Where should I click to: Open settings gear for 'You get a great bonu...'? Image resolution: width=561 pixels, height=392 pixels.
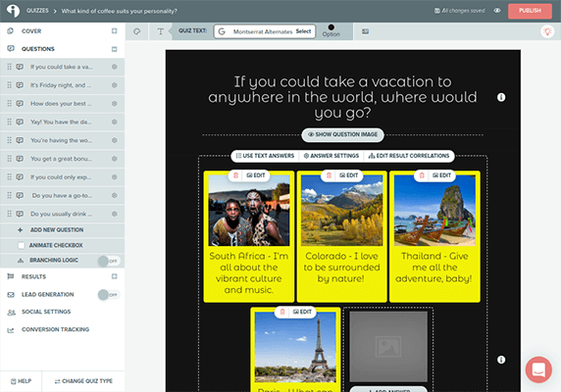[115, 159]
